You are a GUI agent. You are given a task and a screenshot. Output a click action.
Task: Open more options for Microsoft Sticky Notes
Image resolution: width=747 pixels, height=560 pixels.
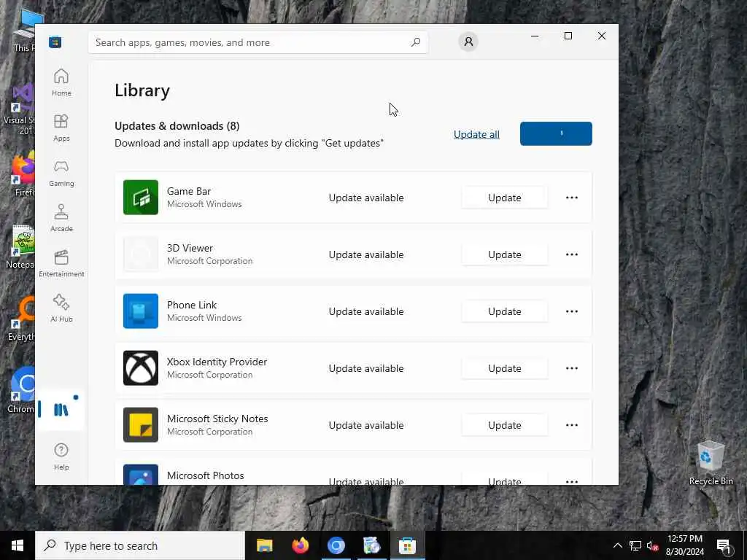point(572,425)
